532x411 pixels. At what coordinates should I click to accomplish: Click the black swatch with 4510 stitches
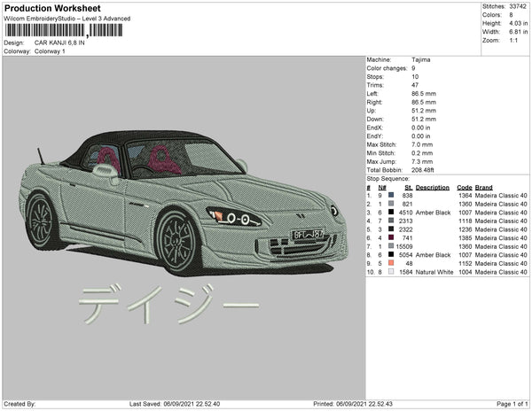[390, 213]
